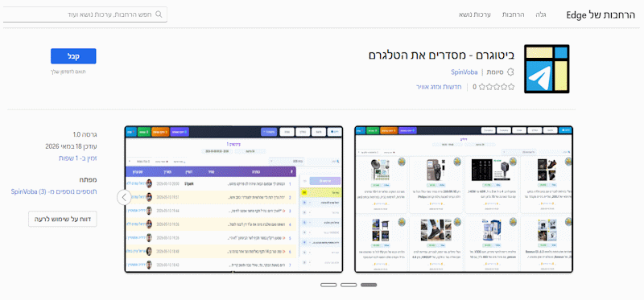
Task: Click the previous screenshot arrow button
Action: coord(124,197)
